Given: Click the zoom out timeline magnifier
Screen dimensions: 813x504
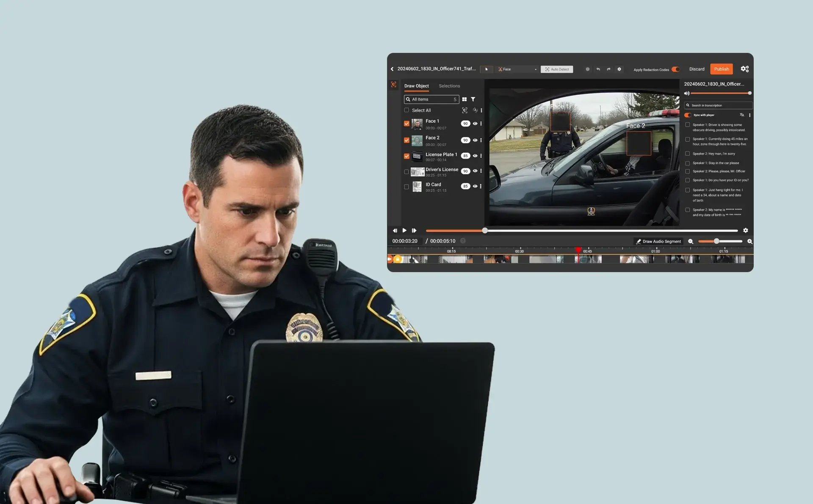Looking at the screenshot, I should (x=691, y=241).
